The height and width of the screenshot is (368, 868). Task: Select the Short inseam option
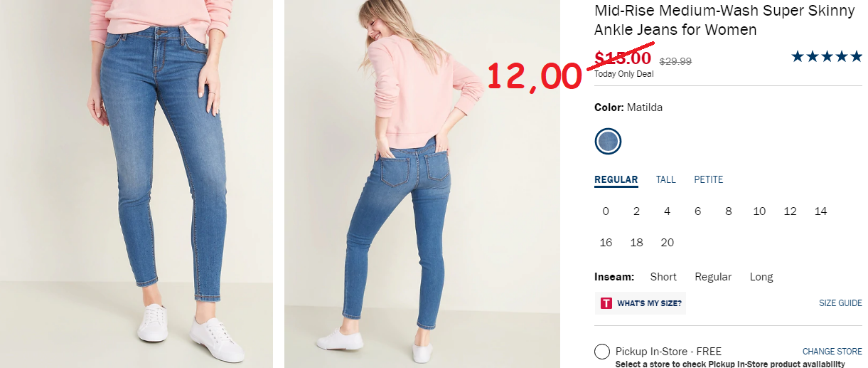click(x=663, y=277)
